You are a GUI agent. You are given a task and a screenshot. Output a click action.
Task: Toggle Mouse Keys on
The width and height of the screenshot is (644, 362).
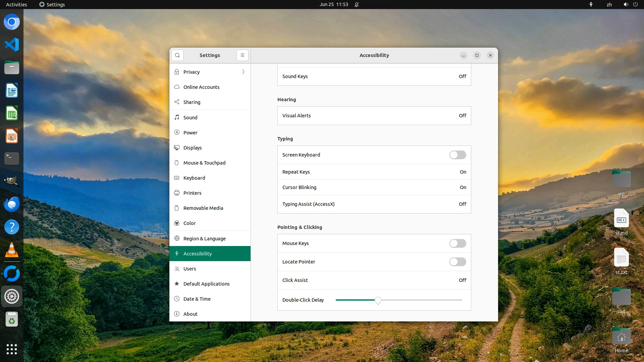pyautogui.click(x=458, y=243)
